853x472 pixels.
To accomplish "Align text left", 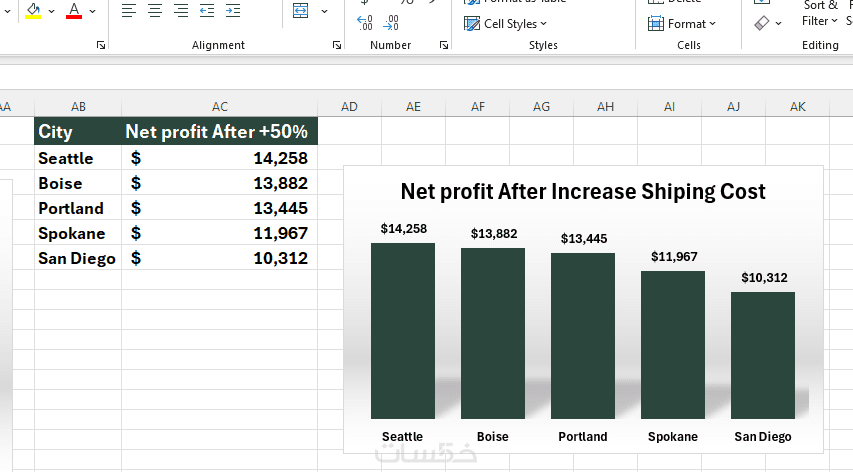I will [129, 10].
